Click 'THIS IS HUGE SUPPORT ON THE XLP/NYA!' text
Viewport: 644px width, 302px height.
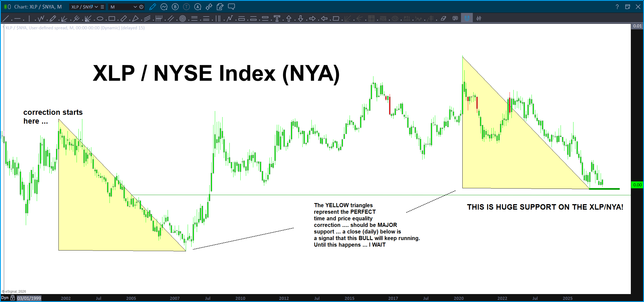pyautogui.click(x=545, y=207)
